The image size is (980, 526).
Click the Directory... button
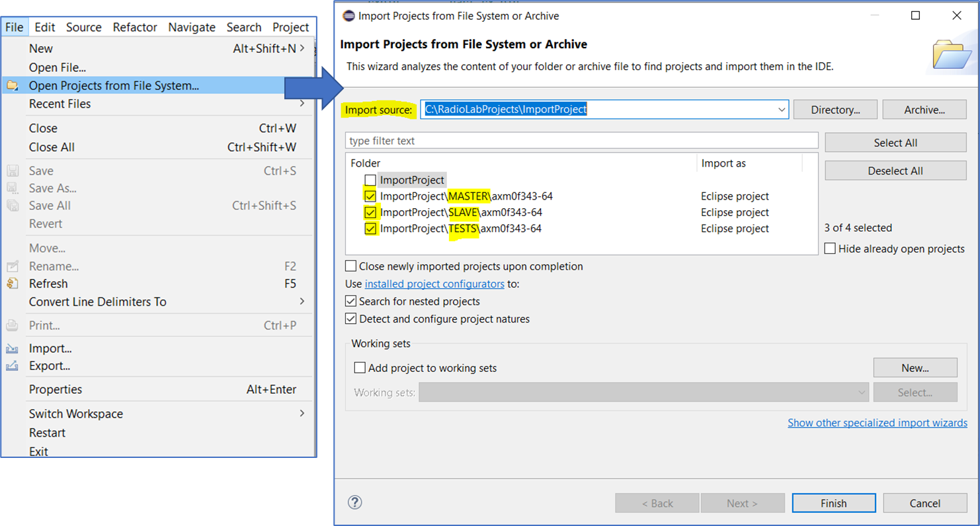(835, 110)
